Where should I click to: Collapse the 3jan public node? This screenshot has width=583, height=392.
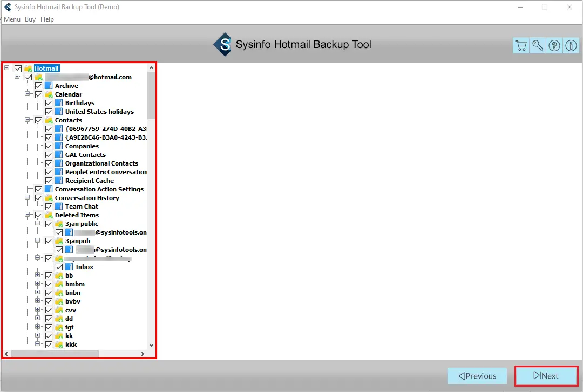point(38,223)
